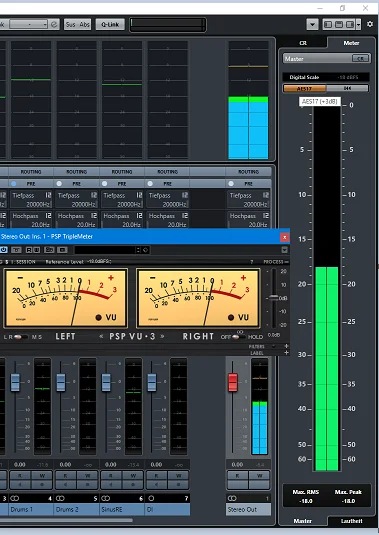Click the A/B compare icon in plugin header
The width and height of the screenshot is (379, 535).
(49, 250)
